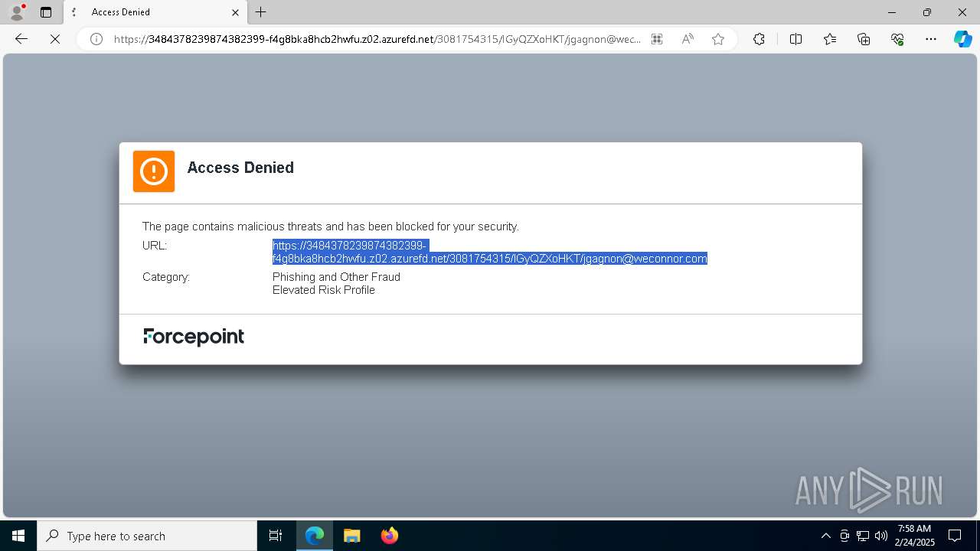Open File Explorer from the taskbar
The height and width of the screenshot is (551, 980).
coord(351,536)
